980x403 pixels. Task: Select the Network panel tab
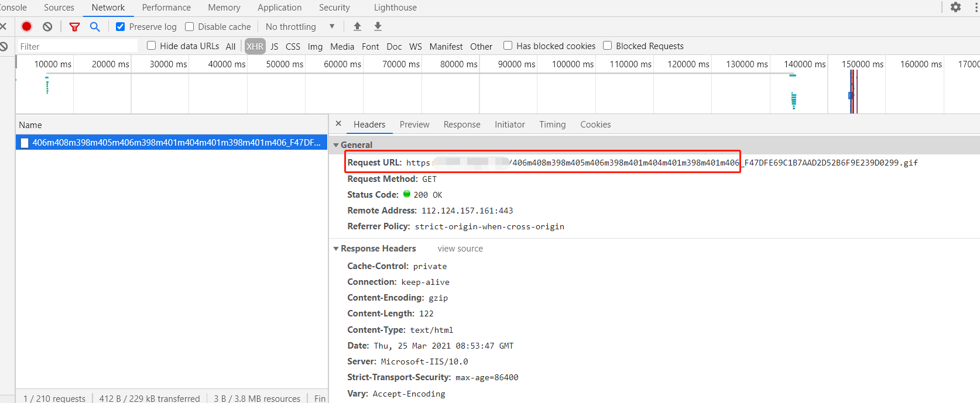tap(108, 8)
